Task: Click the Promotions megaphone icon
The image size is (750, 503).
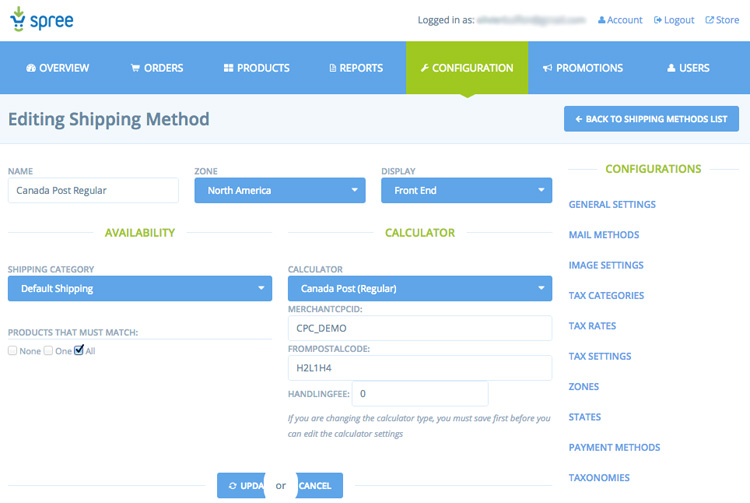Action: [548, 68]
